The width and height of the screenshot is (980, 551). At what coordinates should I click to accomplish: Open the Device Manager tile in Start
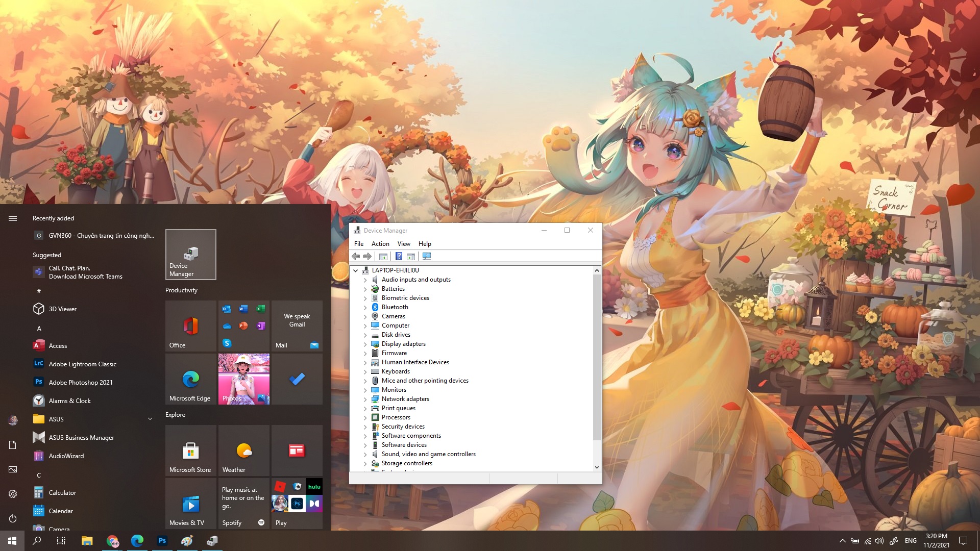[x=190, y=255]
